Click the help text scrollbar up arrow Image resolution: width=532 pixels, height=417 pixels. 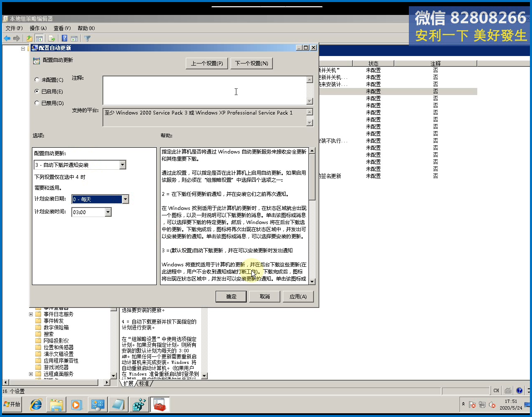tap(312, 151)
